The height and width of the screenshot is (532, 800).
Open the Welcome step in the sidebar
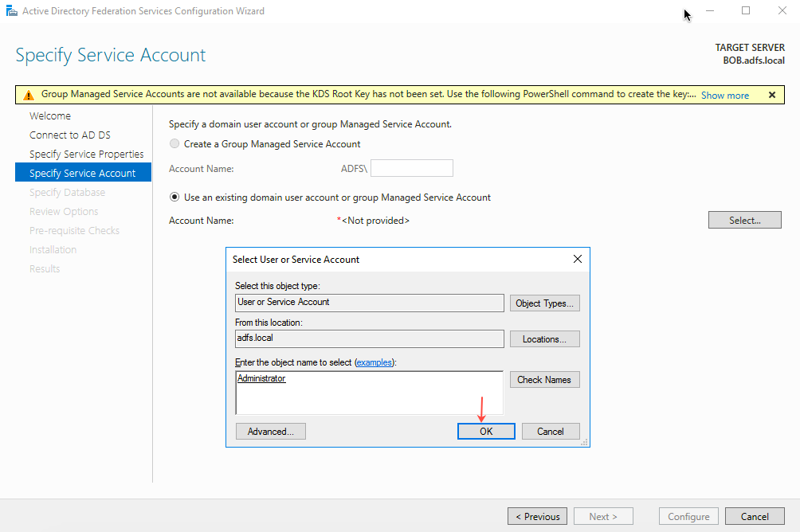tap(50, 115)
